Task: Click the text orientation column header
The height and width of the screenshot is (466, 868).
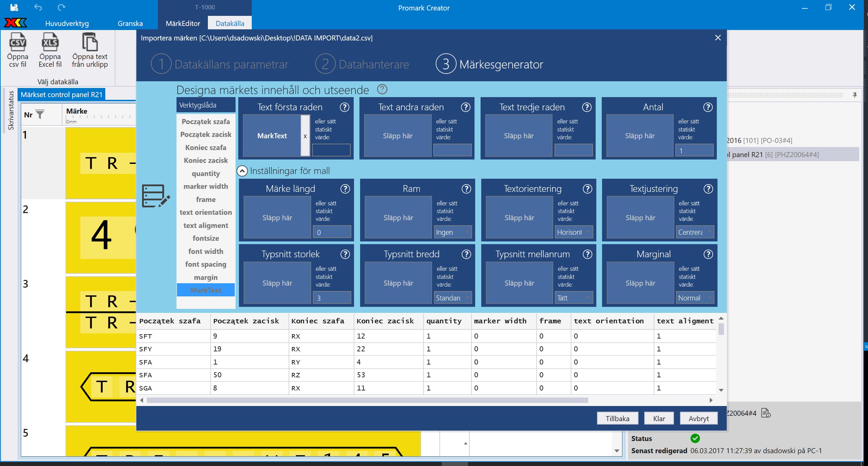Action: 612,321
